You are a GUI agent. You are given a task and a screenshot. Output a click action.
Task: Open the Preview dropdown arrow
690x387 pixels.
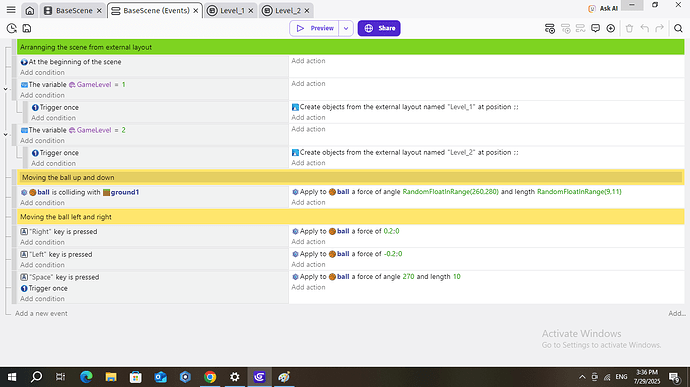pos(346,28)
